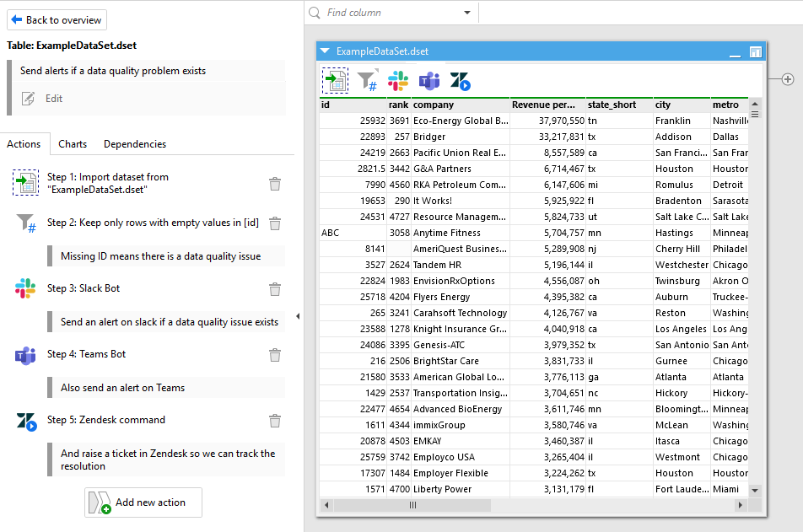
Task: Click the horizontal scrollbar thumb of the table
Action: [x=412, y=505]
